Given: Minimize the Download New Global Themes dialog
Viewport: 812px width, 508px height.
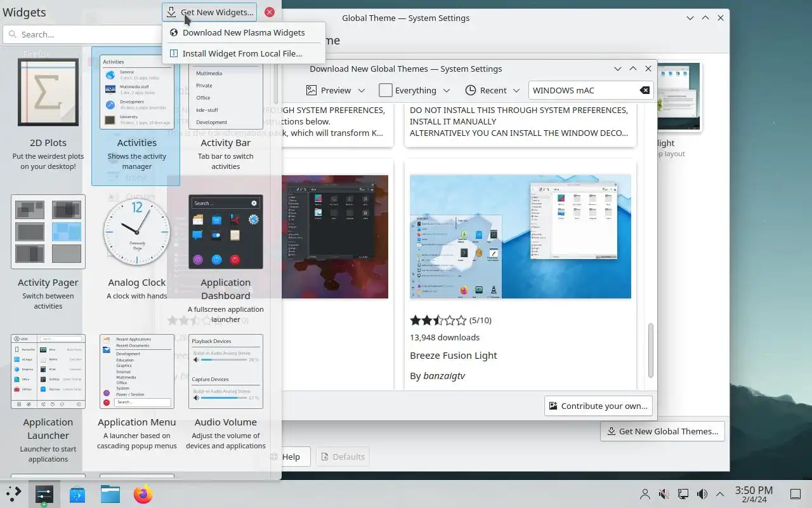Looking at the screenshot, I should pos(618,69).
